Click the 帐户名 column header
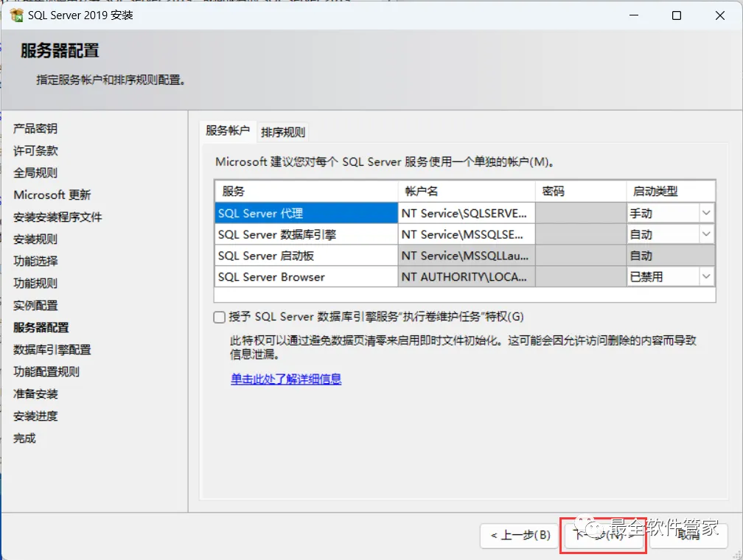This screenshot has width=743, height=560. pyautogui.click(x=467, y=191)
